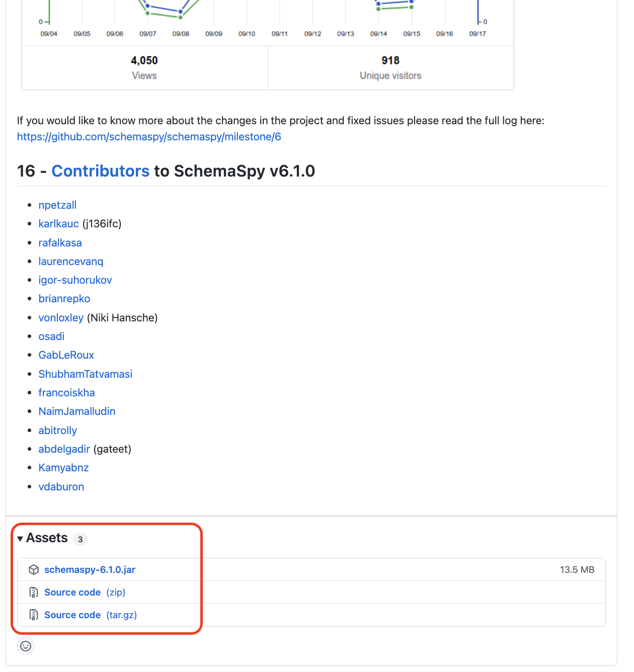Click the package icon beside schemaspy-6.1.0.jar
634x672 pixels.
click(34, 569)
